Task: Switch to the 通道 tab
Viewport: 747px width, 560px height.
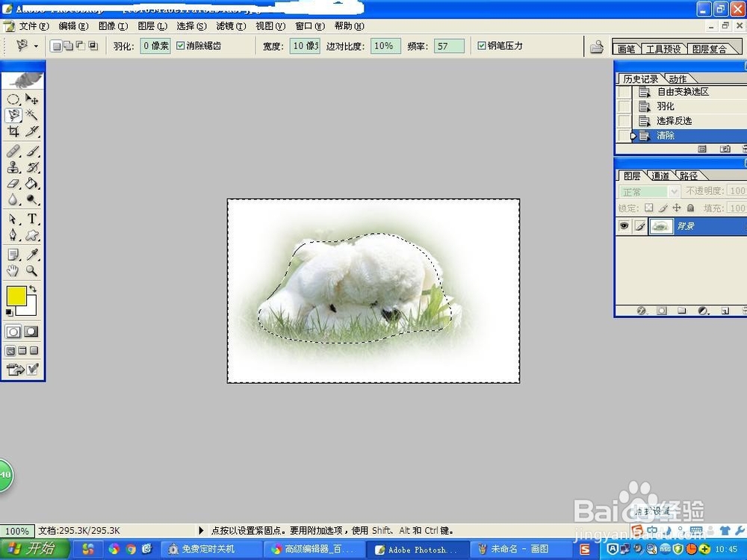Action: pos(660,175)
